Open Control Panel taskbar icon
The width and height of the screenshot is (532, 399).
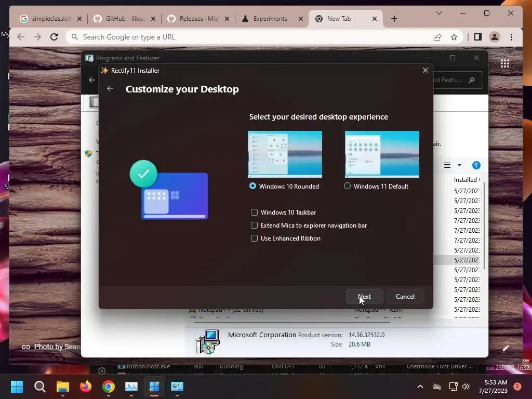(177, 387)
